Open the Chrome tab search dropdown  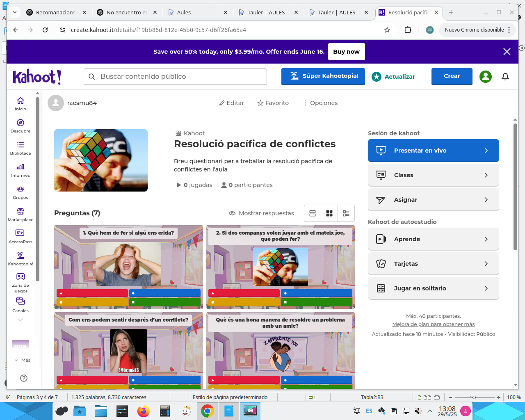point(15,12)
